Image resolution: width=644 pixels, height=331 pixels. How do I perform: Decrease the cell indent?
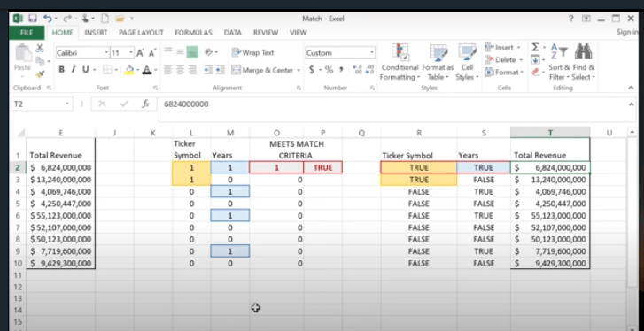coord(208,70)
